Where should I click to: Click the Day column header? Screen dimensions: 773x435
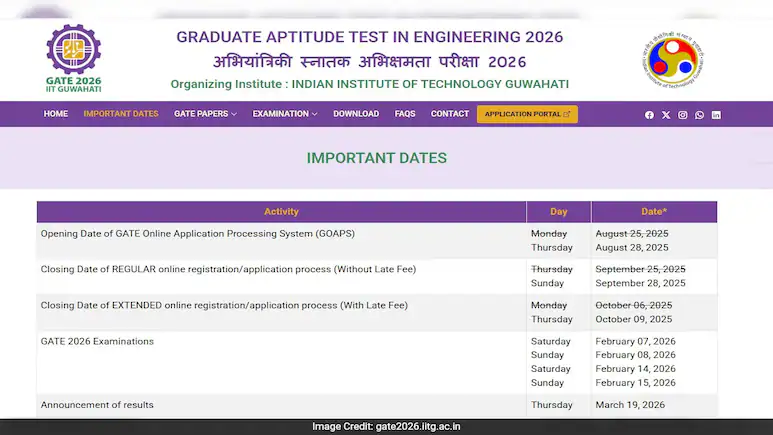[x=558, y=212]
